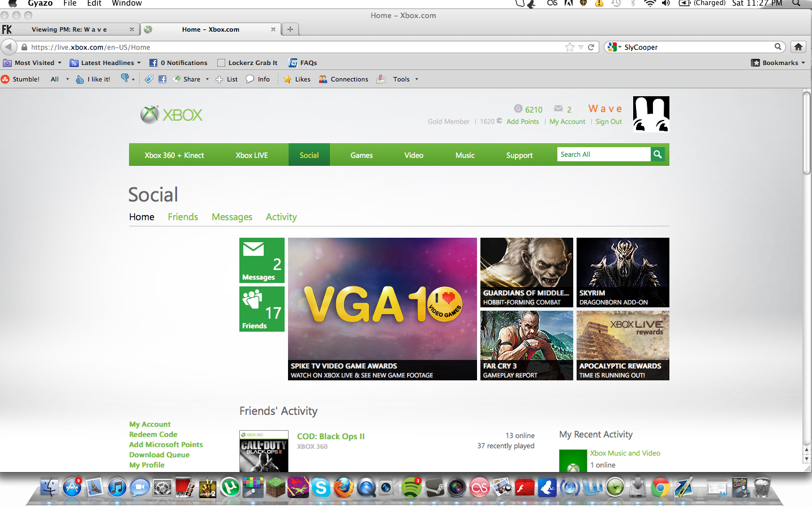Screen dimensions: 812x506
Task: Click the tag icon in StumbleUpon toolbar
Action: [149, 79]
